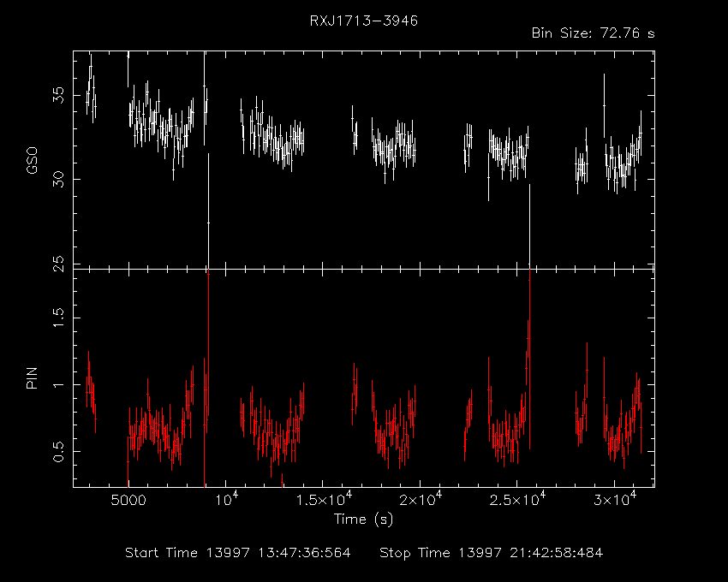Click the PIN y-axis label

(x=32, y=377)
